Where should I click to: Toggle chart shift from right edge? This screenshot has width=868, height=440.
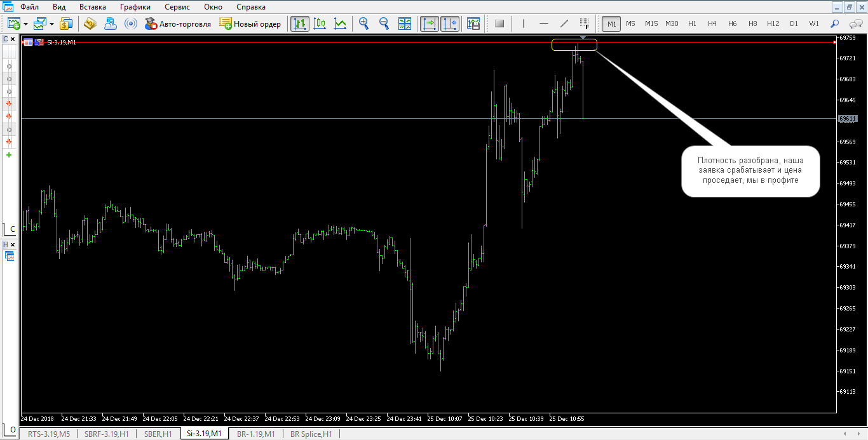click(449, 23)
